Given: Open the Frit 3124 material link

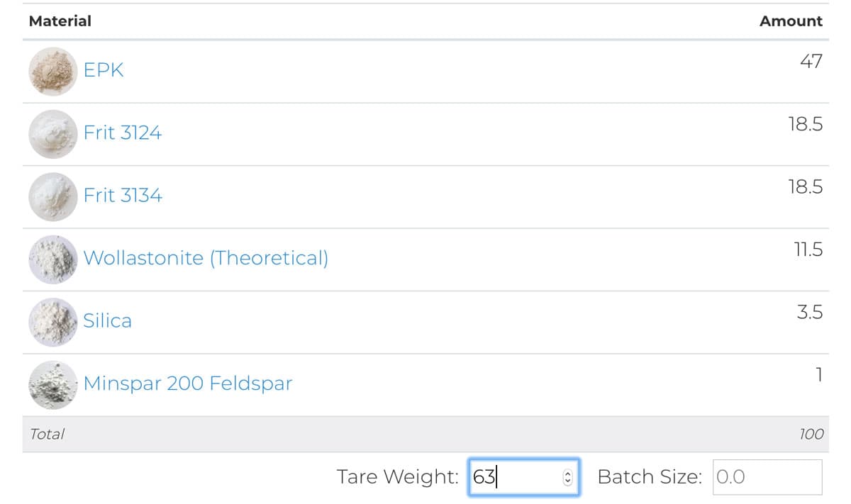Looking at the screenshot, I should pyautogui.click(x=123, y=133).
